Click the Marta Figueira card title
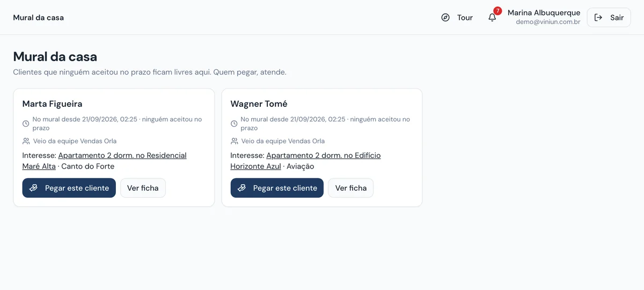Image resolution: width=644 pixels, height=290 pixels. 52,104
